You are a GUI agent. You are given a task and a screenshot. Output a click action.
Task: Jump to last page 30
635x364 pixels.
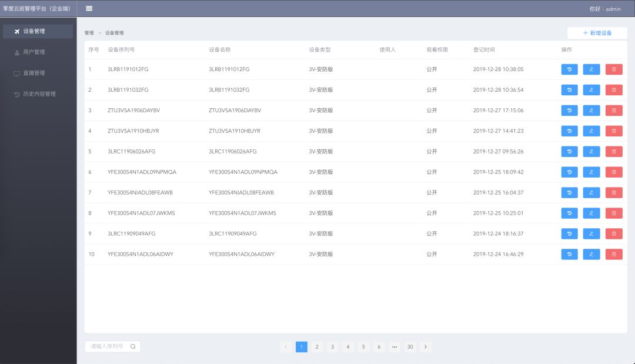pyautogui.click(x=410, y=347)
